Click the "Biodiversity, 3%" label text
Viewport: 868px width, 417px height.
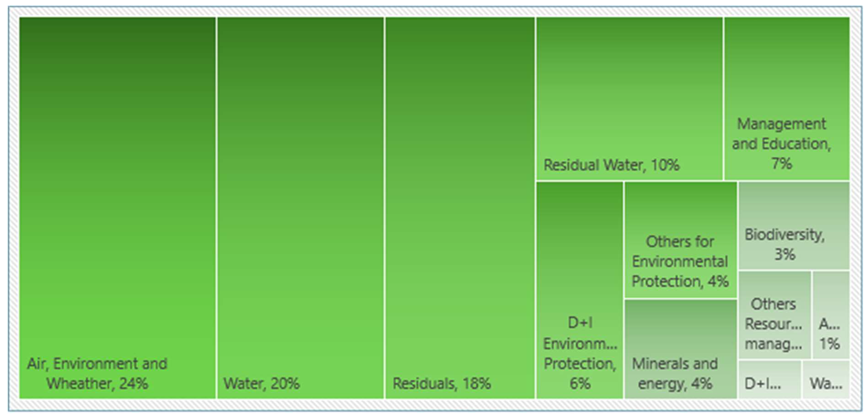pos(785,244)
